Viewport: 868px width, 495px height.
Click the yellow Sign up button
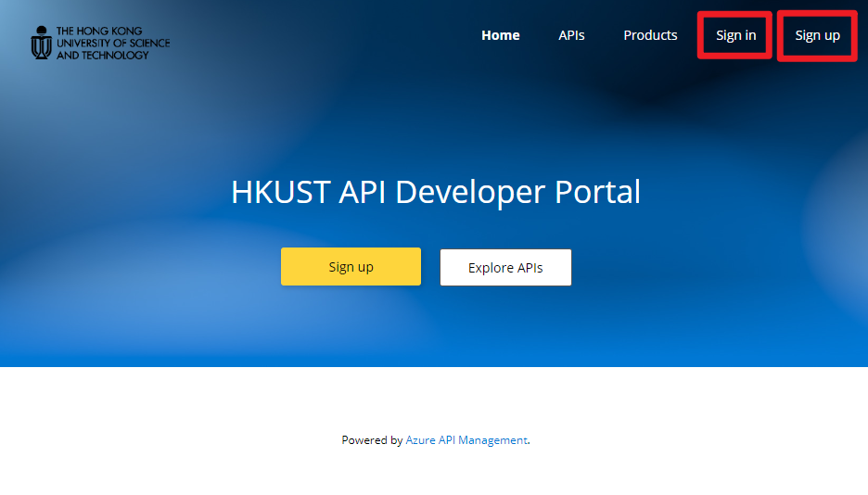tap(351, 267)
